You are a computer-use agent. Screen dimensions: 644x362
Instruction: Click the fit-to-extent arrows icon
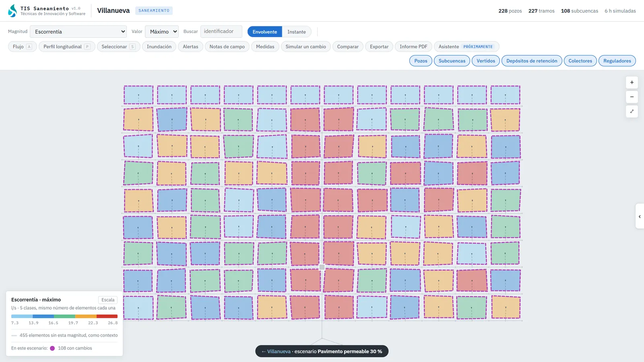coord(632,111)
